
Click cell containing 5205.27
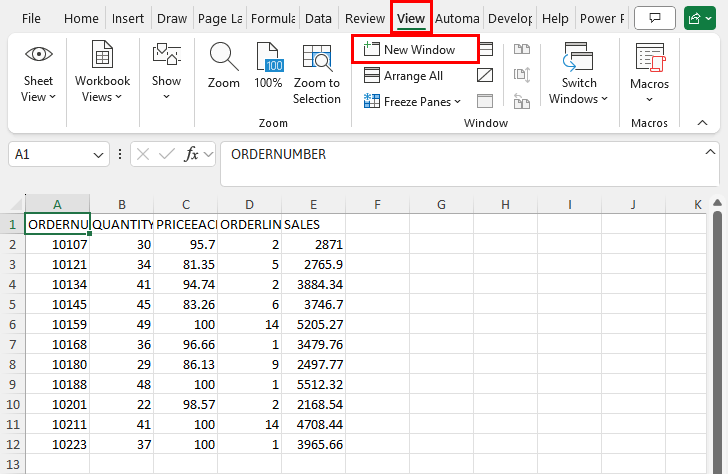pyautogui.click(x=313, y=324)
